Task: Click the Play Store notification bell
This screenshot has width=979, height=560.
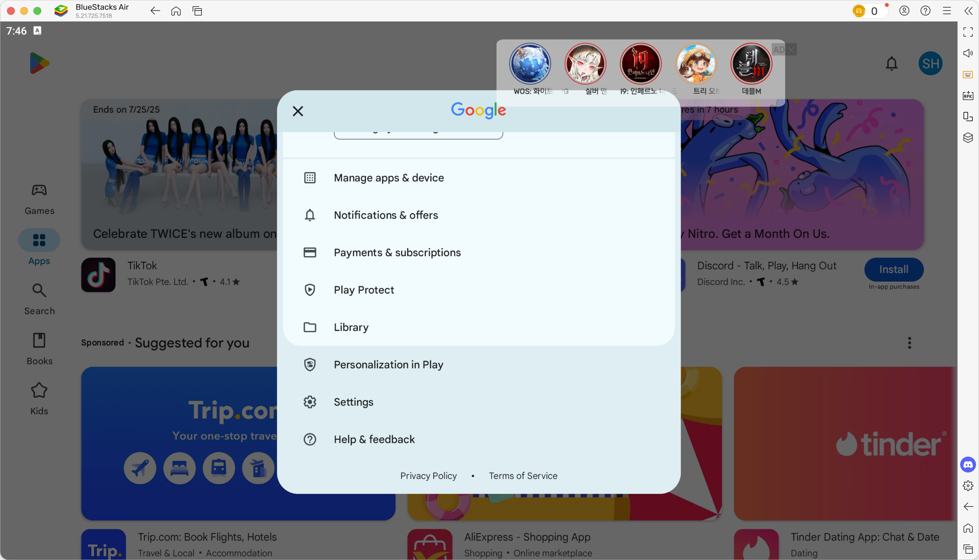Action: point(891,63)
